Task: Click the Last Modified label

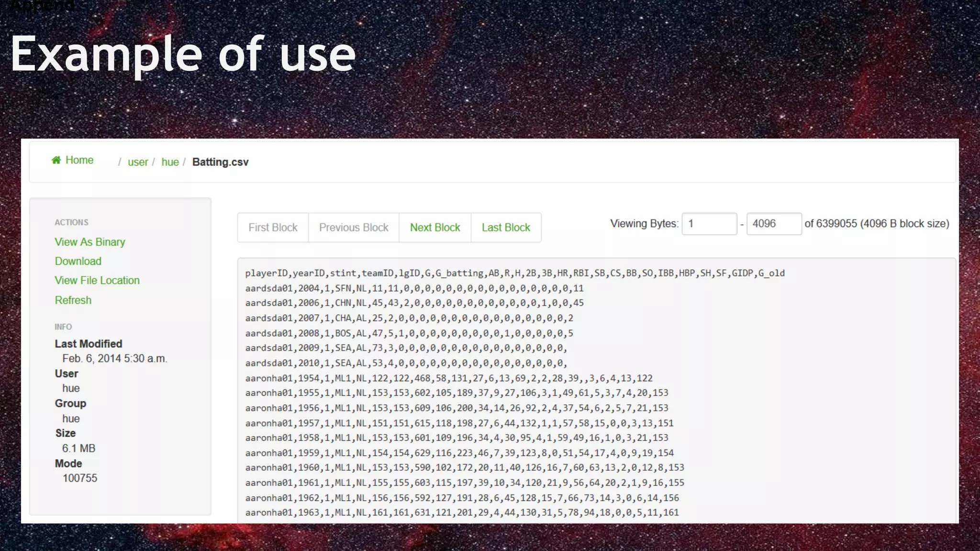Action: (89, 344)
